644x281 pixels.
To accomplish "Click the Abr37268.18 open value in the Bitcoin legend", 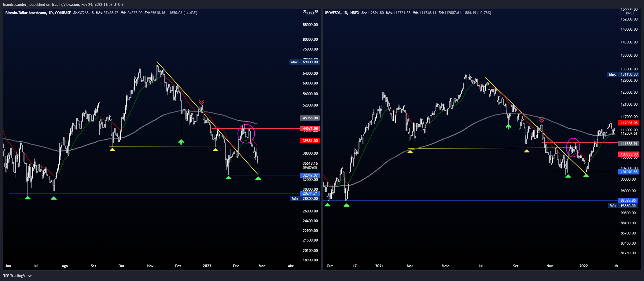I will pos(83,13).
